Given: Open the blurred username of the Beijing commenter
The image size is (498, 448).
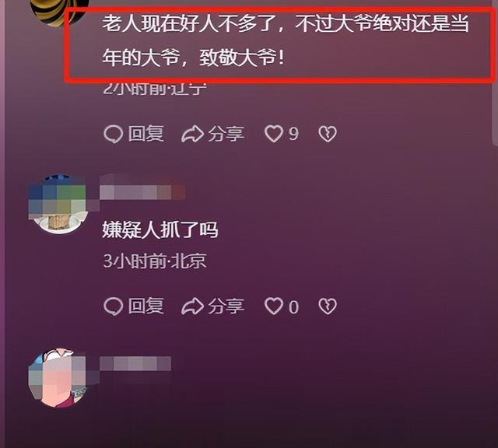Looking at the screenshot, I should pyautogui.click(x=142, y=192).
